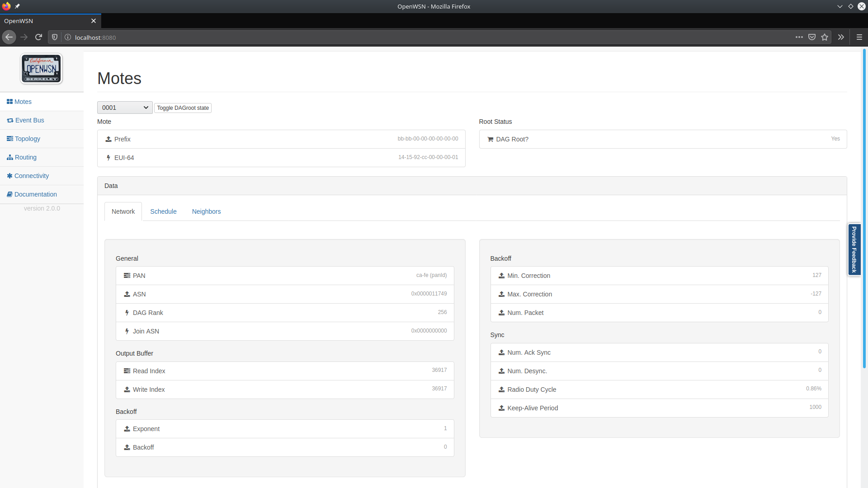Open Routing via its sidebar icon
868x488 pixels.
pos(10,157)
